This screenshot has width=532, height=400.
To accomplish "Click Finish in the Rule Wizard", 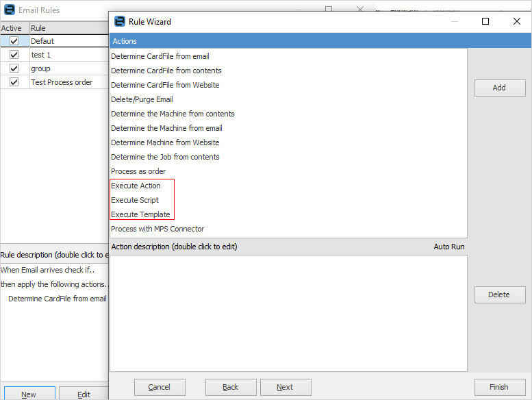I will (500, 387).
